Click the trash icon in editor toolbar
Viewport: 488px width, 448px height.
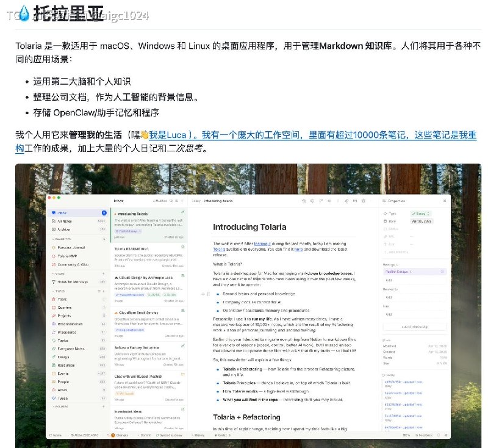click(x=363, y=201)
